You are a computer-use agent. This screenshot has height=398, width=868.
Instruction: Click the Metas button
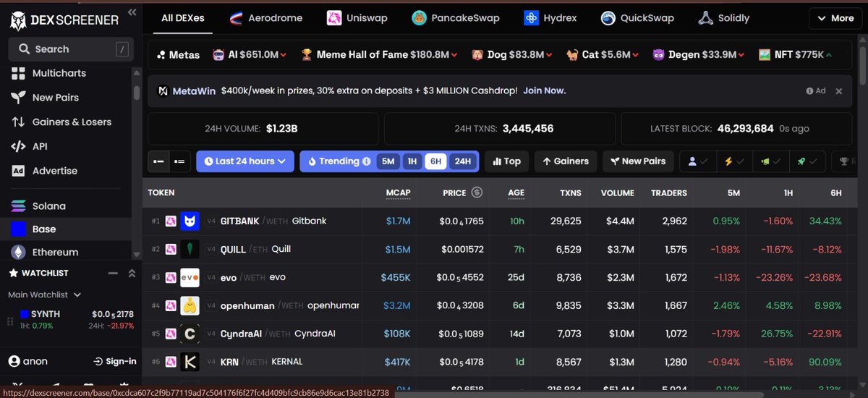179,54
